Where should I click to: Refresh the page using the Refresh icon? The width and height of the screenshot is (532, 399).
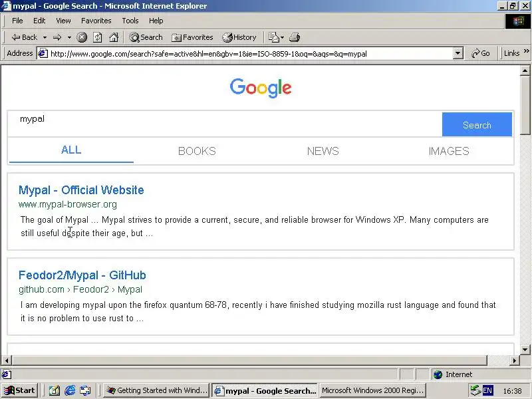pyautogui.click(x=98, y=37)
